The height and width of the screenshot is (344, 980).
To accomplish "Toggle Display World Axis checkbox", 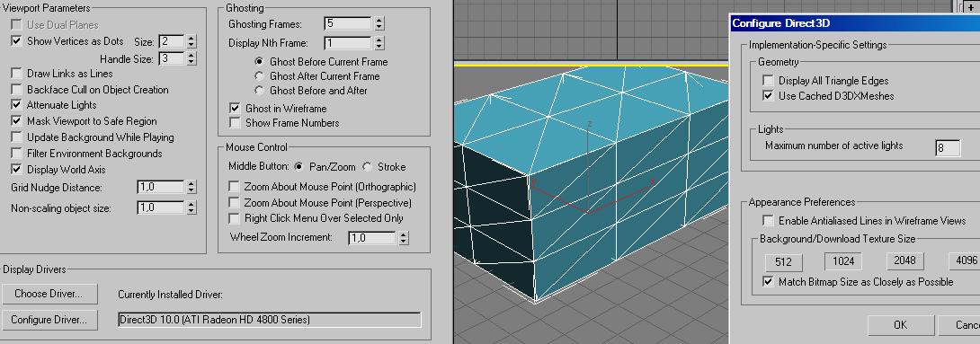I will click(17, 170).
